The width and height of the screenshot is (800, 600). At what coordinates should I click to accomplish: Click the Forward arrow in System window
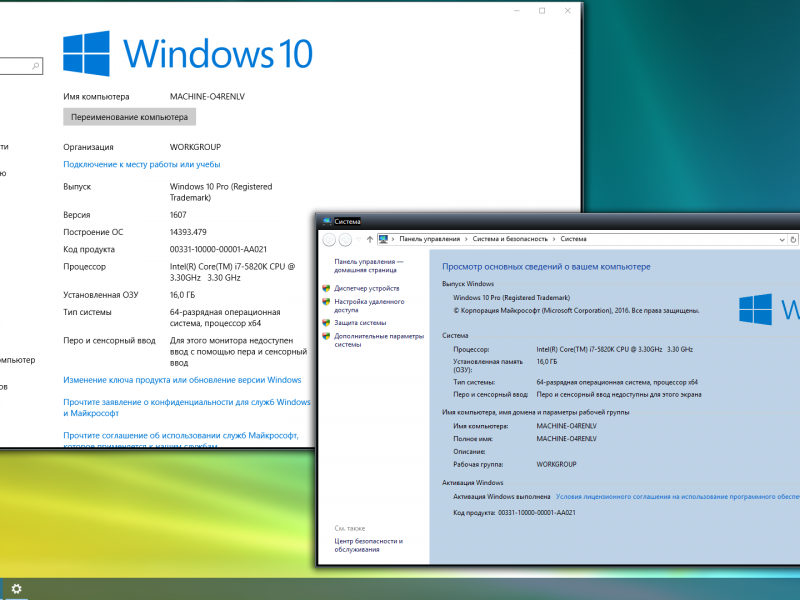345,239
